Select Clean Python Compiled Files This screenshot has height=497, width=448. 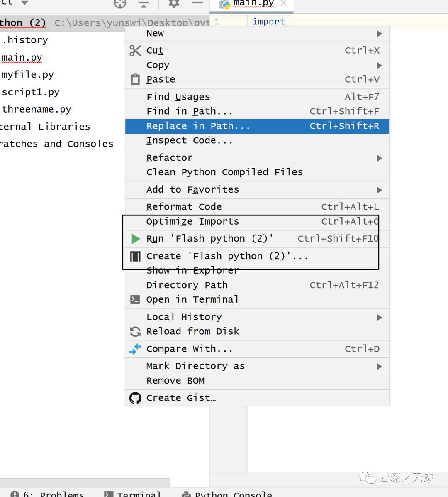coord(224,172)
